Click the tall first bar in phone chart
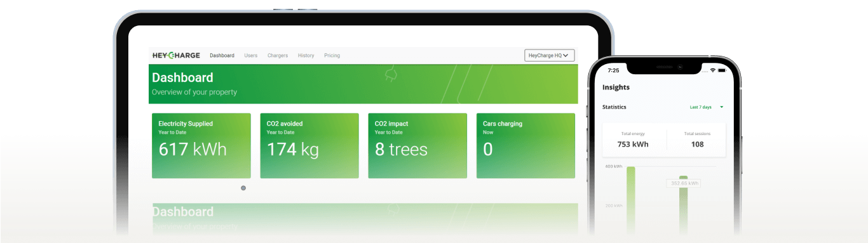This screenshot has width=868, height=243. [631, 200]
